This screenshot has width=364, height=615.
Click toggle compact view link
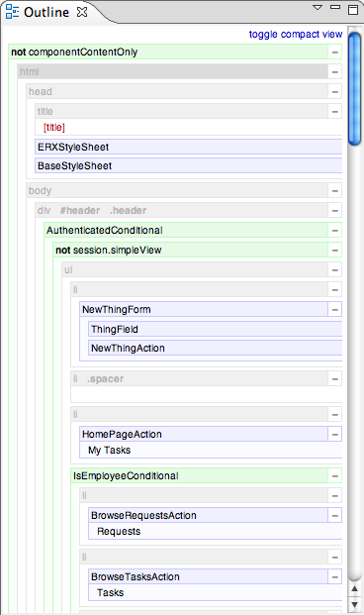click(296, 35)
